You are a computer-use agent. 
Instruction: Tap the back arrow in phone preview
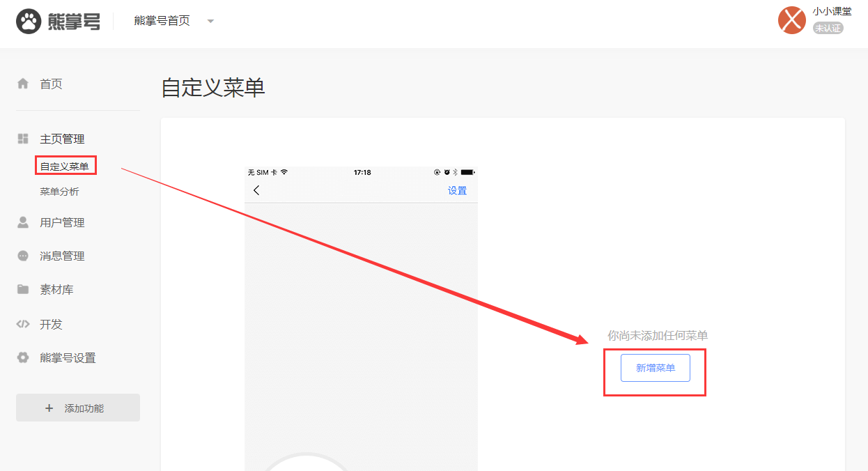(x=256, y=190)
